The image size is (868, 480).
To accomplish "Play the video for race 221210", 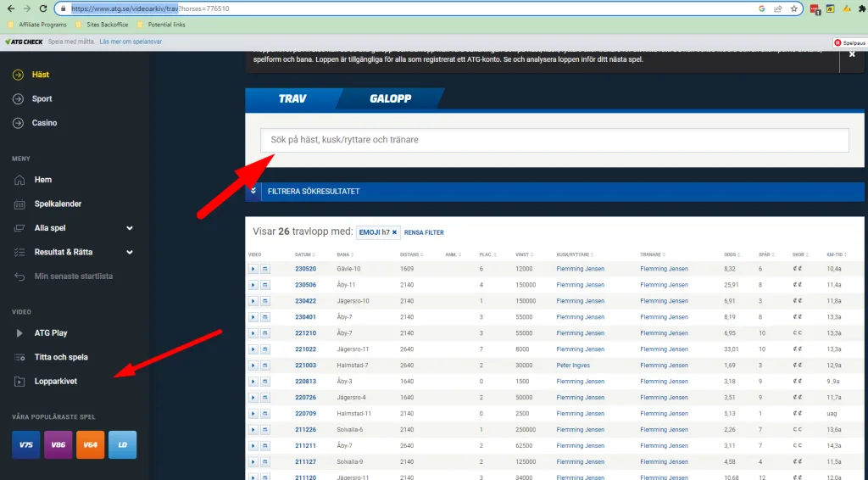I will [253, 333].
